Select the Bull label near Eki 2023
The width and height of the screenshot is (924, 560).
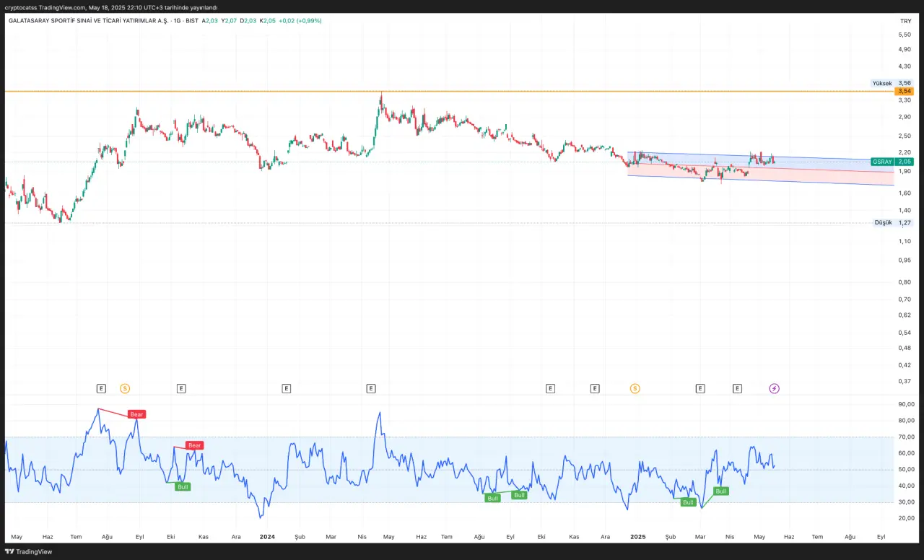coord(183,486)
